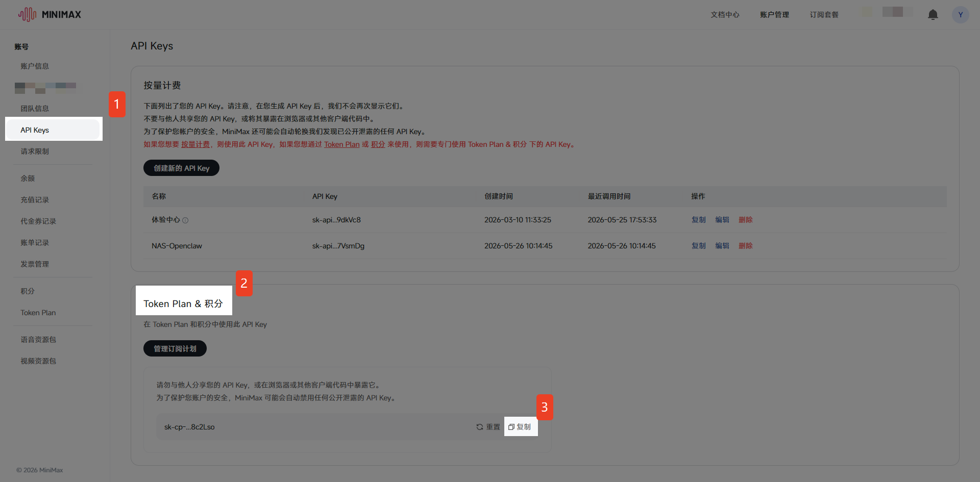The width and height of the screenshot is (980, 482).
Task: Click the creation time 2026-03-10 11:33:25
Action: 518,220
